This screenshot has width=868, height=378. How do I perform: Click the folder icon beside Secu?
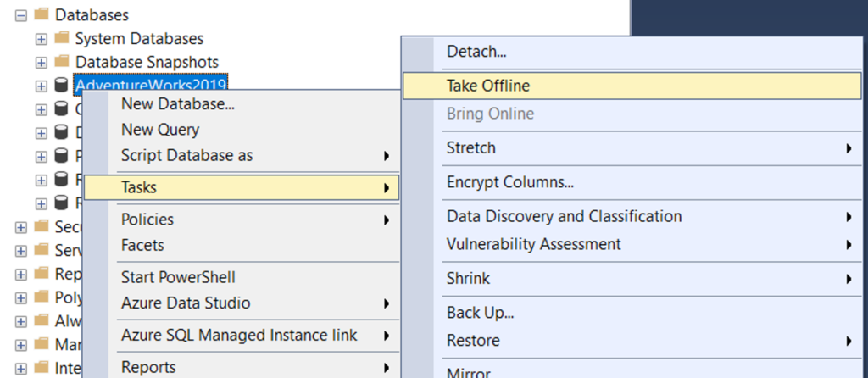[41, 226]
